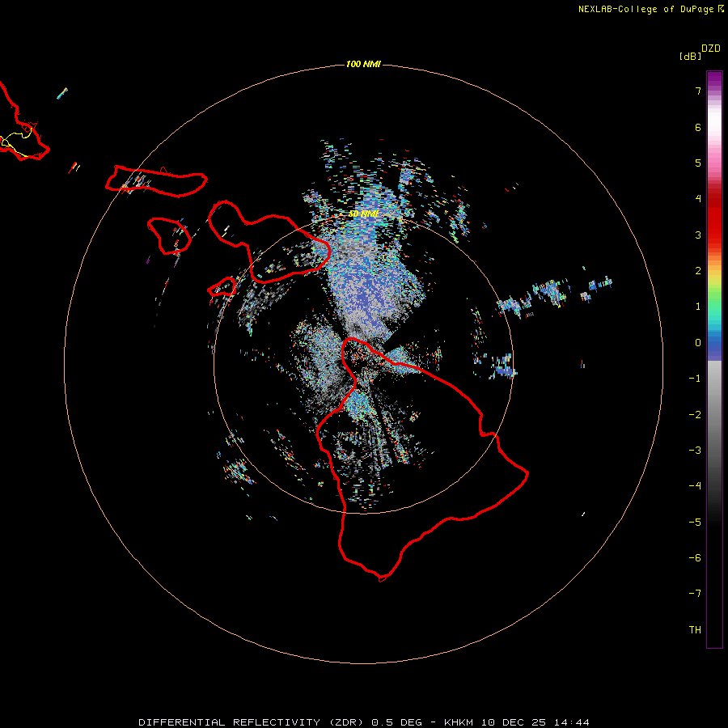Viewport: 728px width, 728px height.
Task: Click the TH threshold label on legend
Action: click(x=695, y=630)
